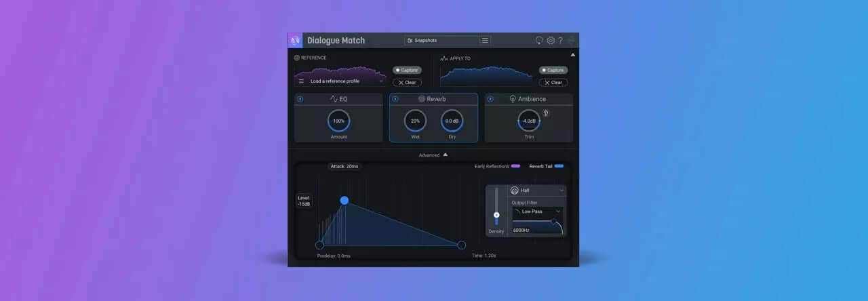Toggle Early Reflections purple indicator

(x=515, y=166)
